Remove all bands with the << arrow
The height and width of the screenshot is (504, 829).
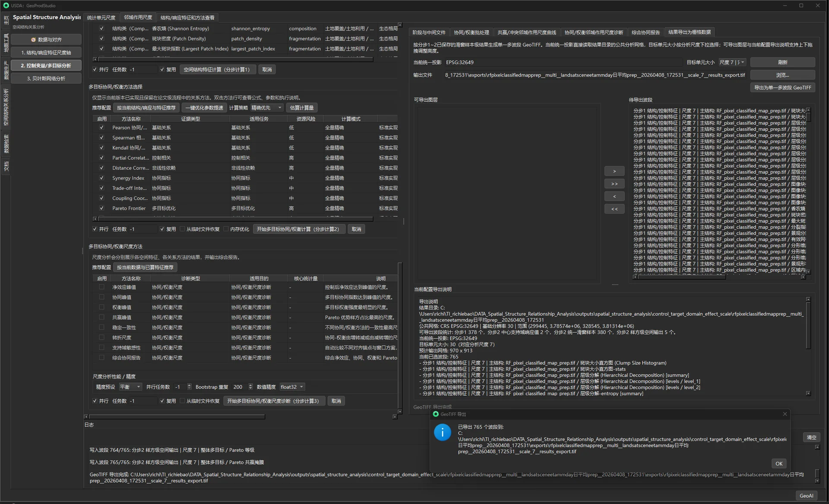(614, 209)
